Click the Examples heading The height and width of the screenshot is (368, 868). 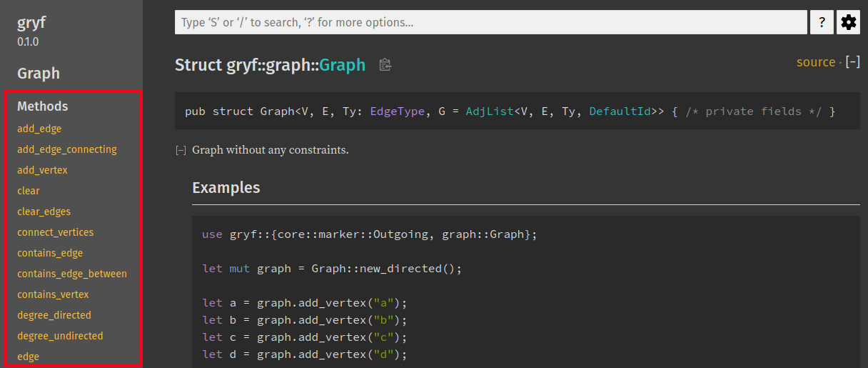click(x=226, y=188)
